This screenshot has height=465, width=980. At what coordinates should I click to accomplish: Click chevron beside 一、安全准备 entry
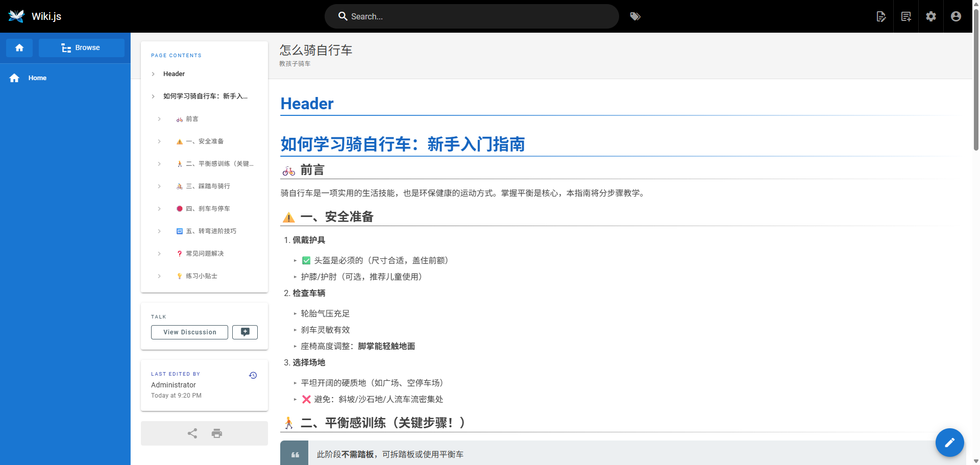[159, 141]
